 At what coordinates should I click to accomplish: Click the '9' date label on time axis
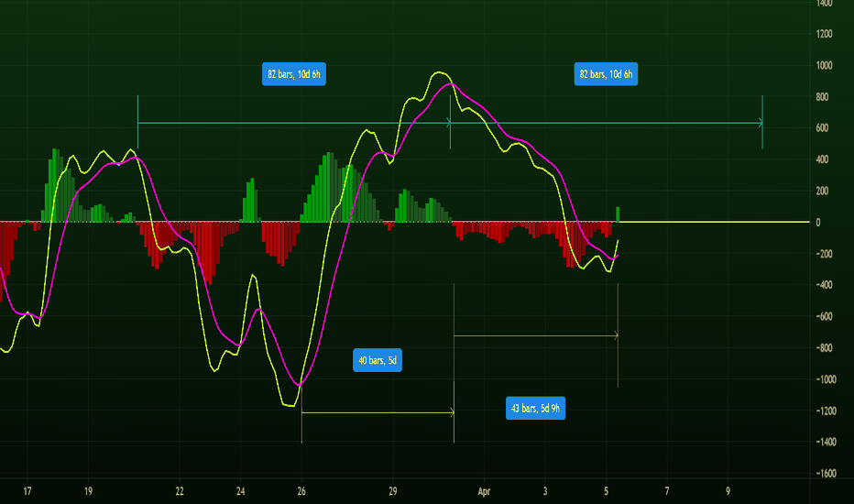(x=728, y=491)
